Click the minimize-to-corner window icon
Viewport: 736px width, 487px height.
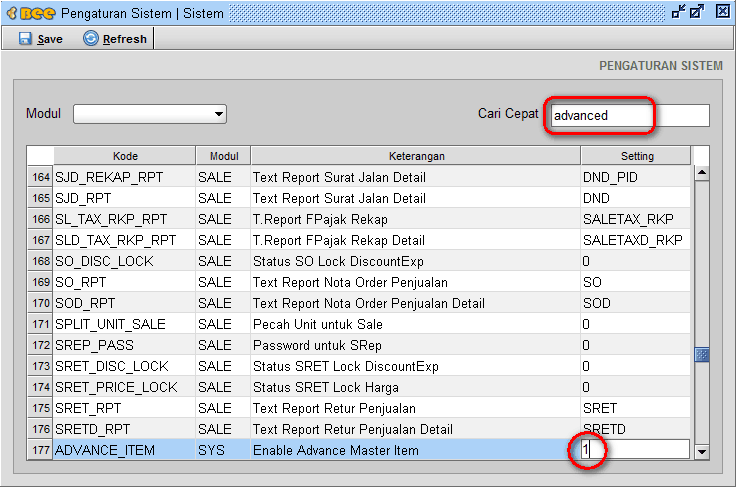(x=679, y=11)
